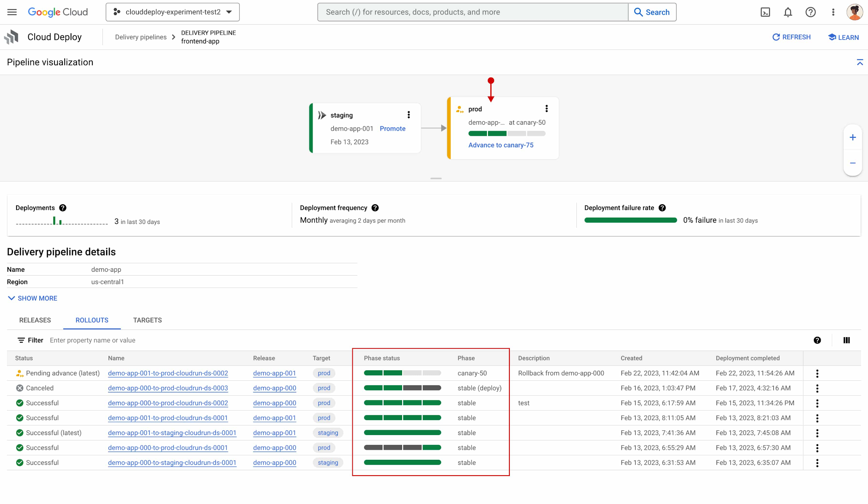
Task: Click the Filter icon
Action: pos(21,340)
